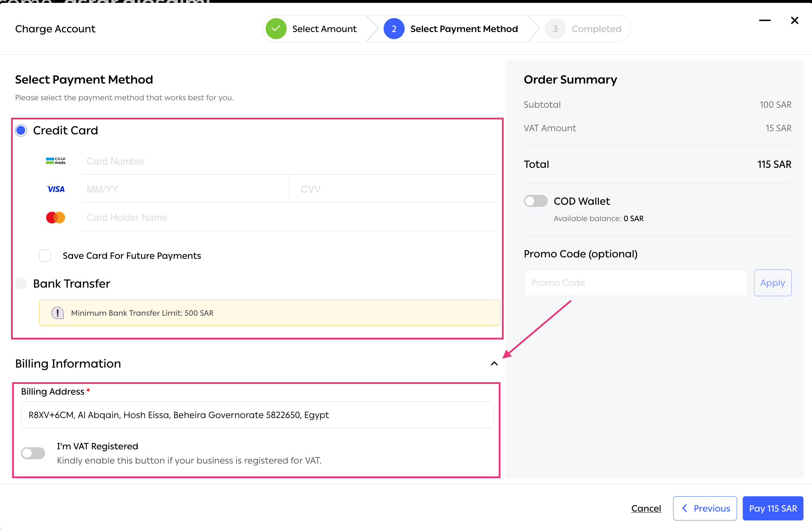Click the step 3 Completed circle
812x529 pixels.
[x=555, y=29]
